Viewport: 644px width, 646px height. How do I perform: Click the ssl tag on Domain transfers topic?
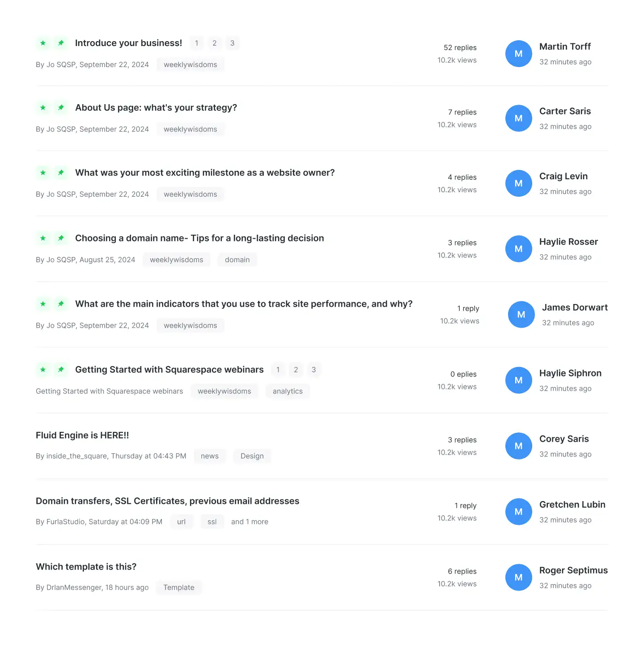click(x=212, y=522)
